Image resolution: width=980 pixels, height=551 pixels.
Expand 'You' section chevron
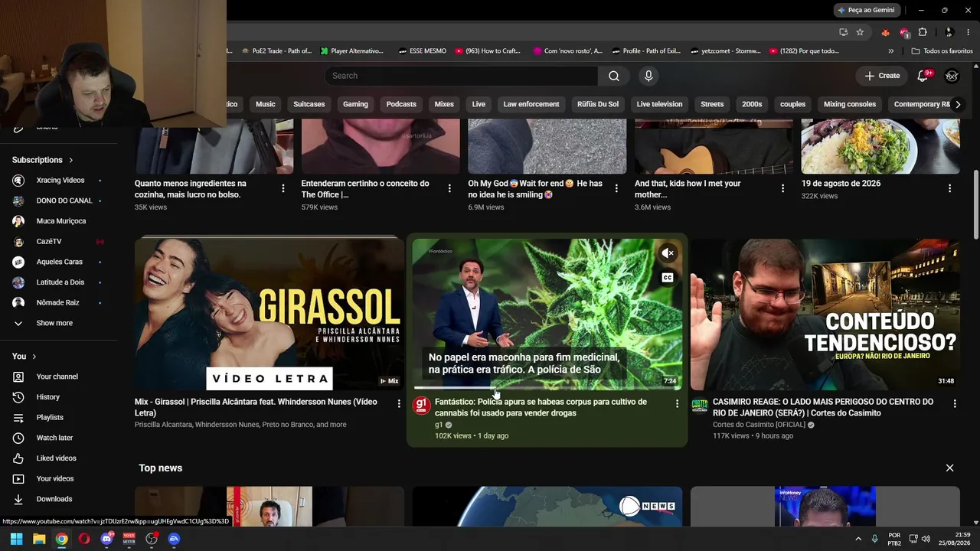pyautogui.click(x=34, y=357)
